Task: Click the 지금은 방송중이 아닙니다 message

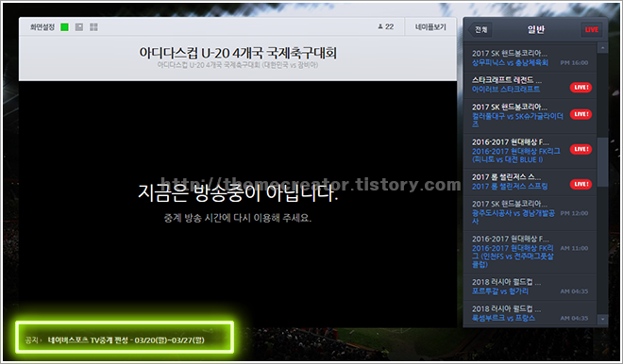Action: pos(238,192)
